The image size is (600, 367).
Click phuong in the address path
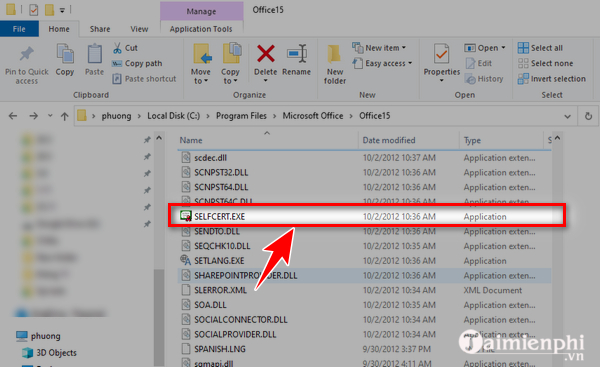tap(116, 116)
